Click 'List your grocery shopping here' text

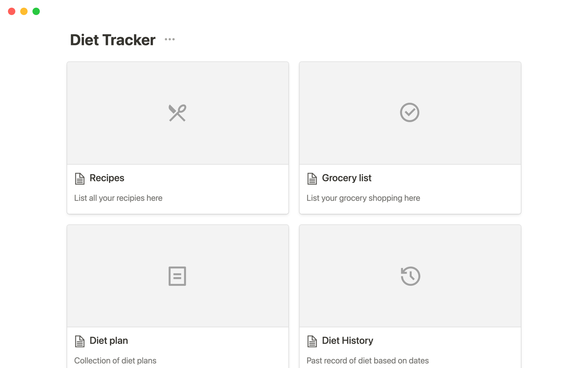[363, 198]
